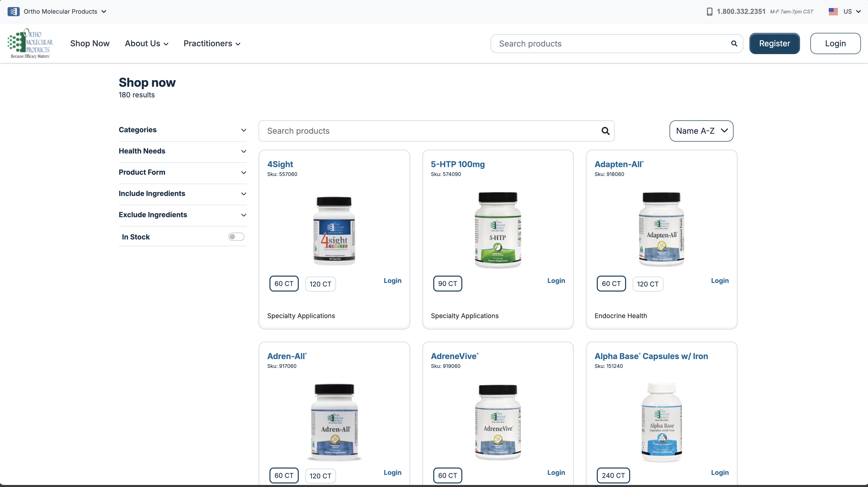Viewport: 868px width, 487px height.
Task: Toggle the In Stock switch
Action: point(236,237)
